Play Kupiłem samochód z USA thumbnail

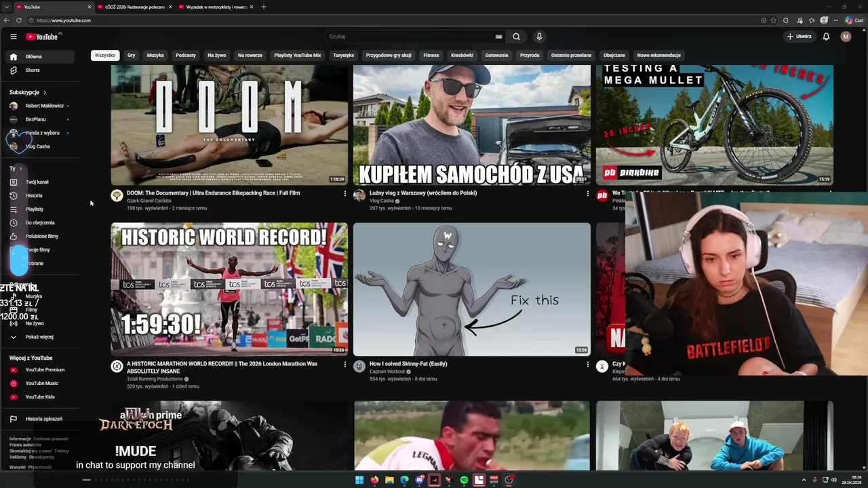coord(472,125)
